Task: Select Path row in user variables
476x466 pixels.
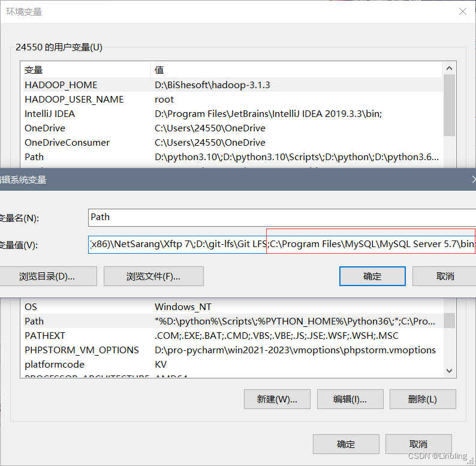Action: point(233,157)
